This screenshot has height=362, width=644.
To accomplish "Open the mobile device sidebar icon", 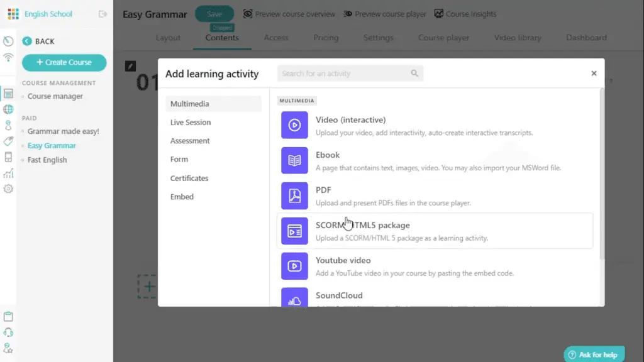I will point(8,156).
